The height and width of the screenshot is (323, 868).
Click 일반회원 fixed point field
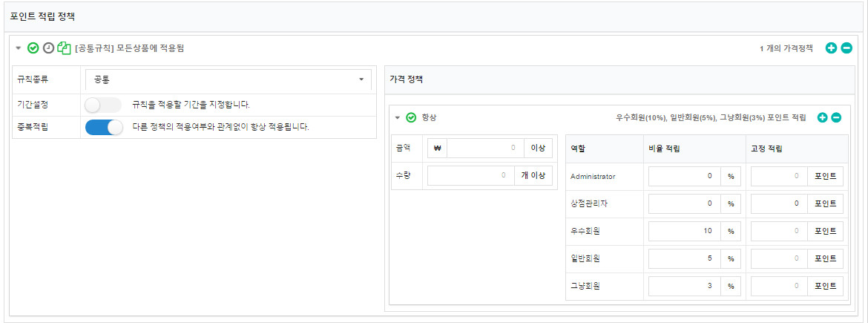[779, 258]
